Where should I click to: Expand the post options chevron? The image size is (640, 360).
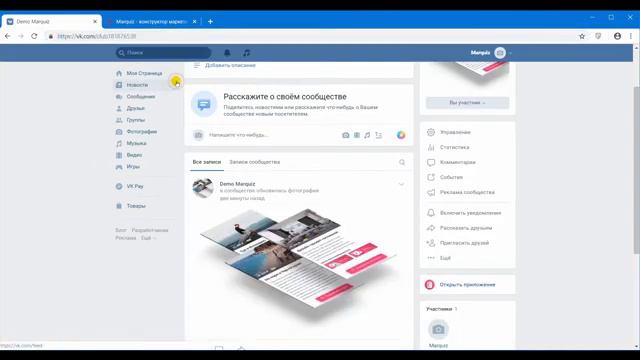(x=401, y=184)
